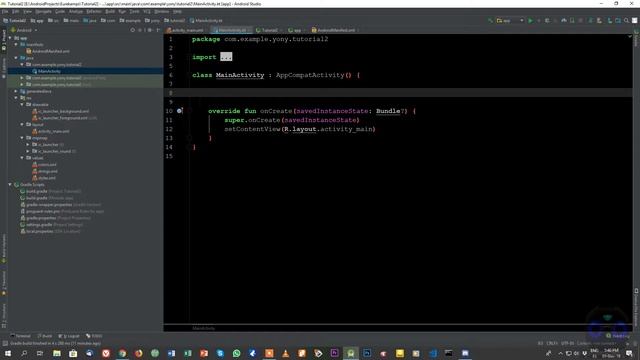Screen dimensions: 640x360
Task: Open VLC media player from the taskbar
Action: pyautogui.click(x=286, y=353)
